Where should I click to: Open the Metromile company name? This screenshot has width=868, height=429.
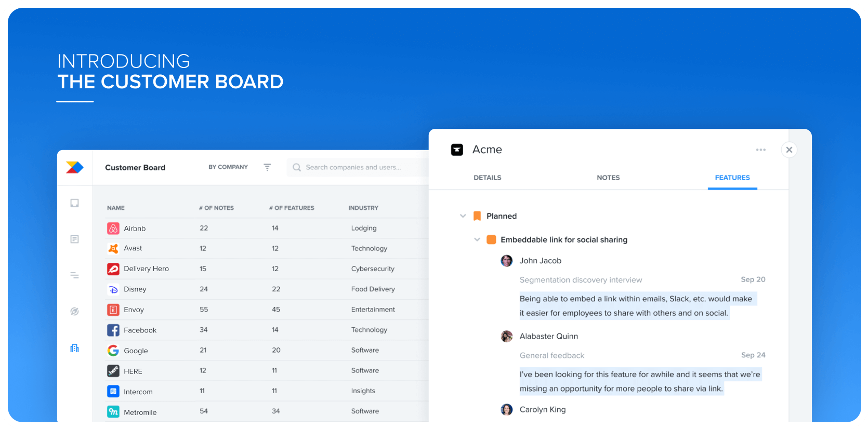tap(140, 412)
